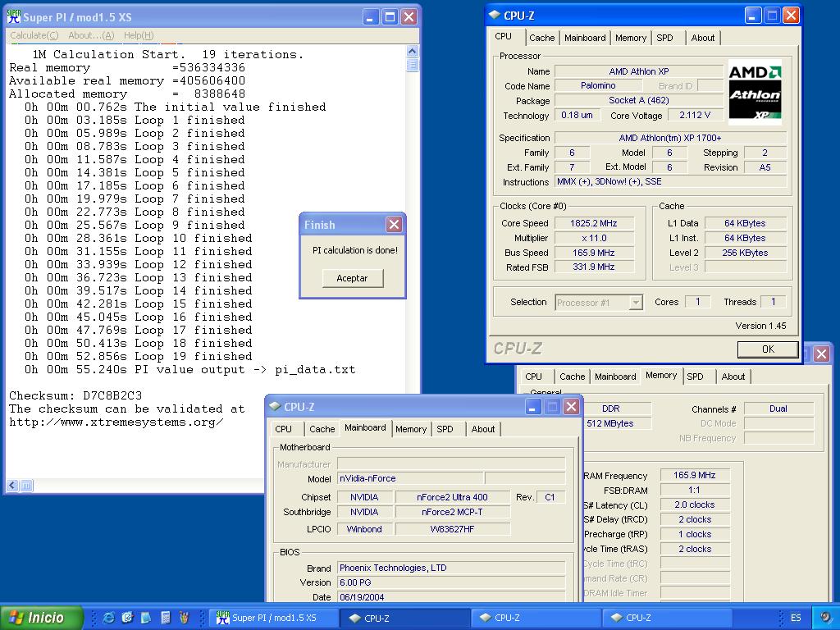Select SPD tab in the top CPU-Z window
The image size is (840, 630).
664,38
